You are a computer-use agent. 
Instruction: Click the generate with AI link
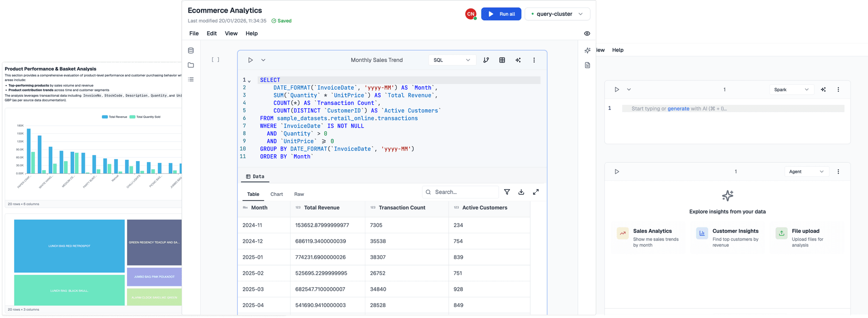(678, 109)
